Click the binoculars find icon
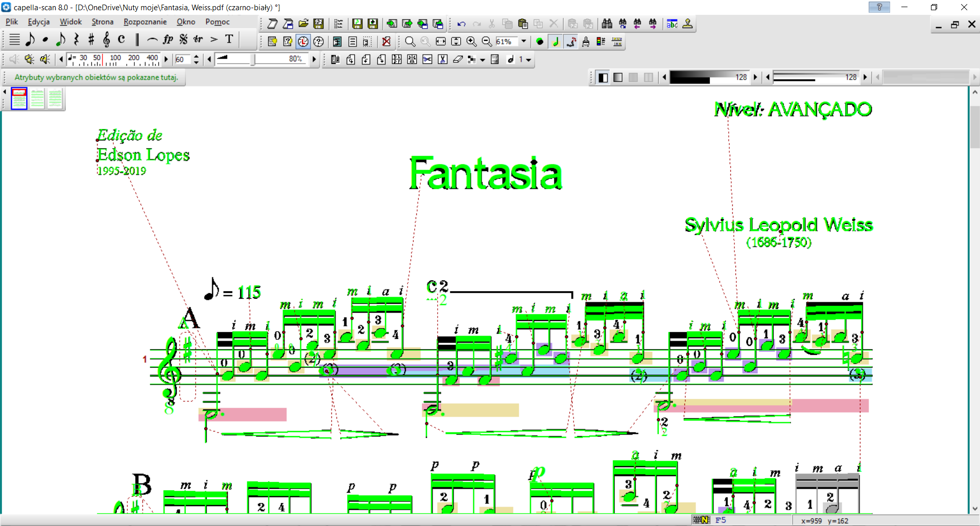The width and height of the screenshot is (980, 526). [x=607, y=24]
